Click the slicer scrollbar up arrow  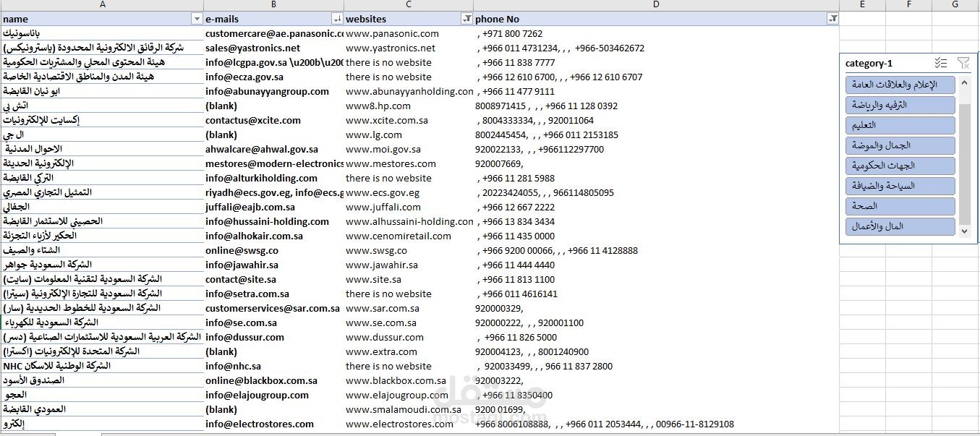[964, 82]
